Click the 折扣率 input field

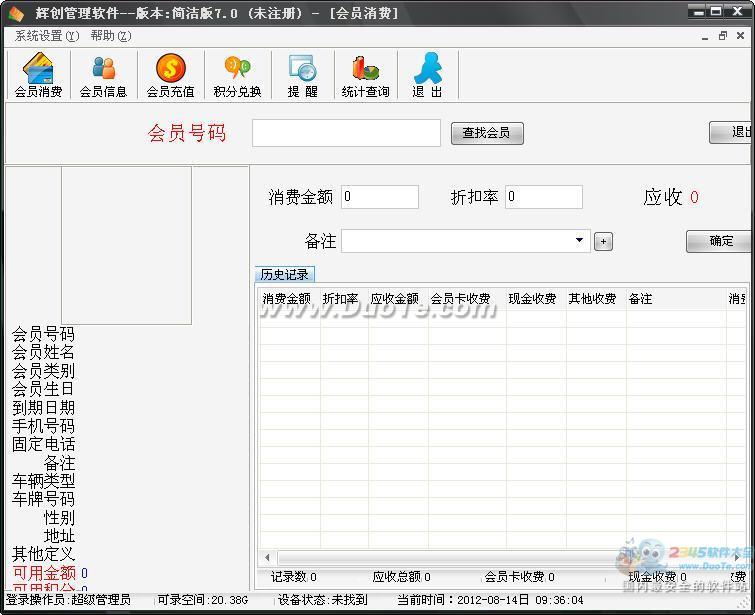pyautogui.click(x=543, y=197)
